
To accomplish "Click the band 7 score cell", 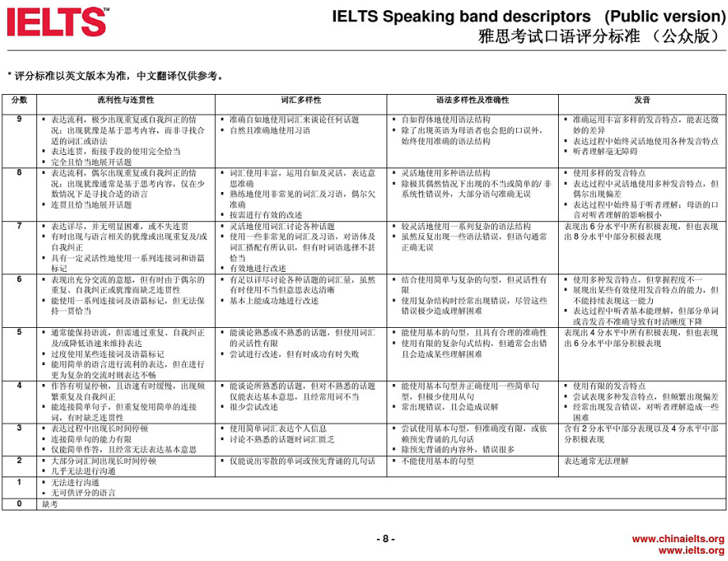I will pos(19,226).
